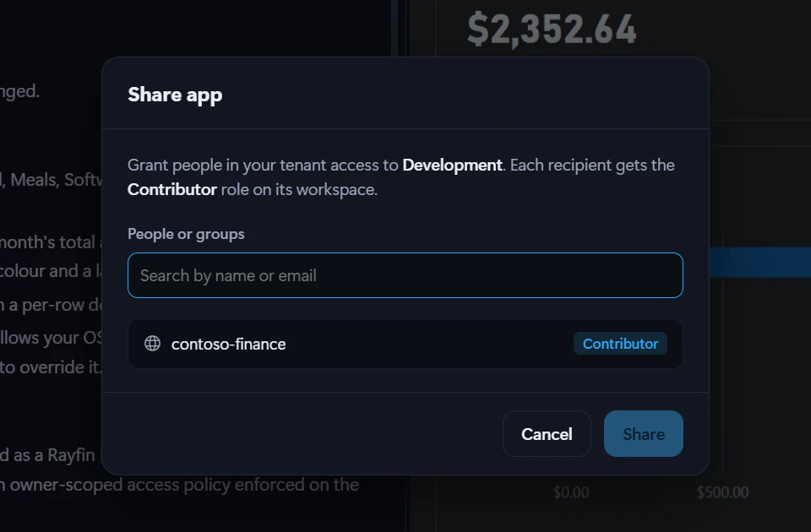Screen dimensions: 811x532
Task: Click the Share app dialog title
Action: coord(175,95)
